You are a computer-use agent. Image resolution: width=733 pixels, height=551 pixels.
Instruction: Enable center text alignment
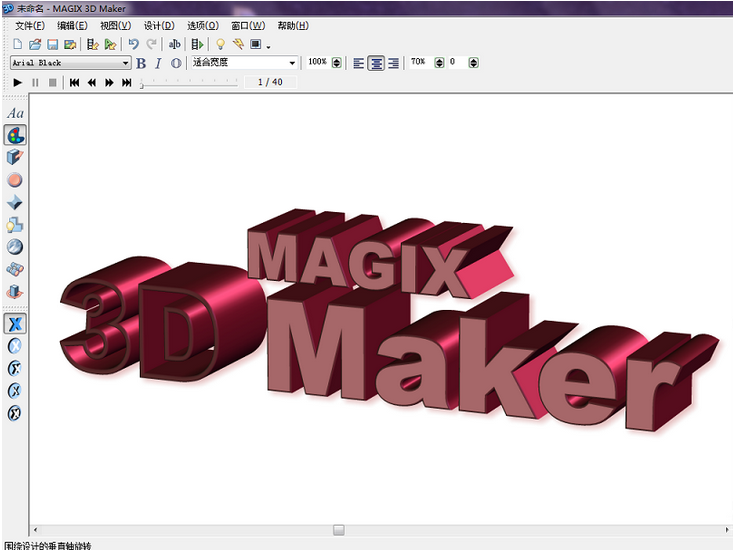click(376, 63)
